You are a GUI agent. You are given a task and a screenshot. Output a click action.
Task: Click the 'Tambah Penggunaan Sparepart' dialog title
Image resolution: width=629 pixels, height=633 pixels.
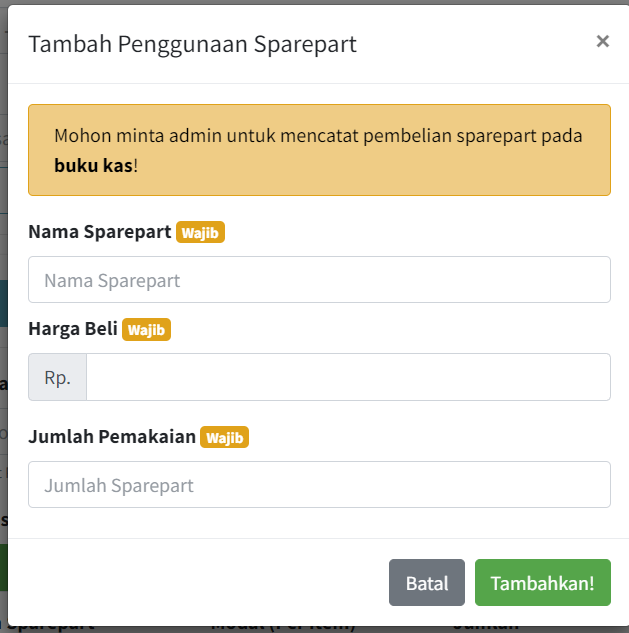(x=192, y=44)
